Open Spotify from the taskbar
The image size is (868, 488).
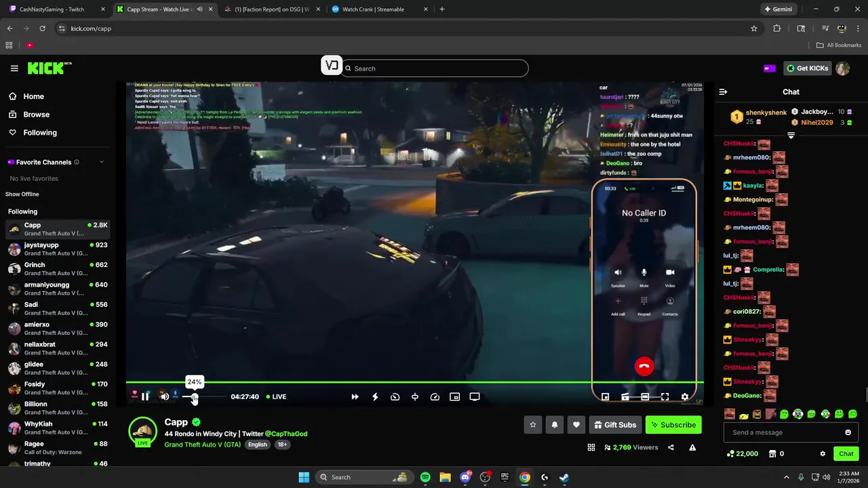pyautogui.click(x=425, y=477)
